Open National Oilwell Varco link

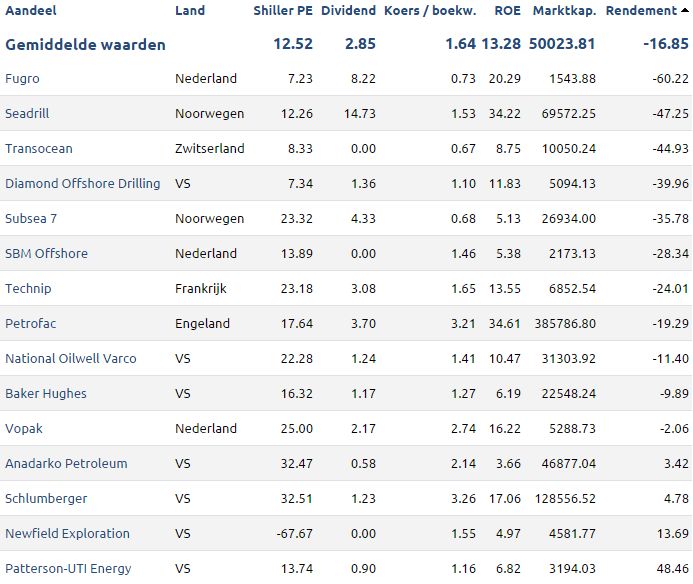71,359
